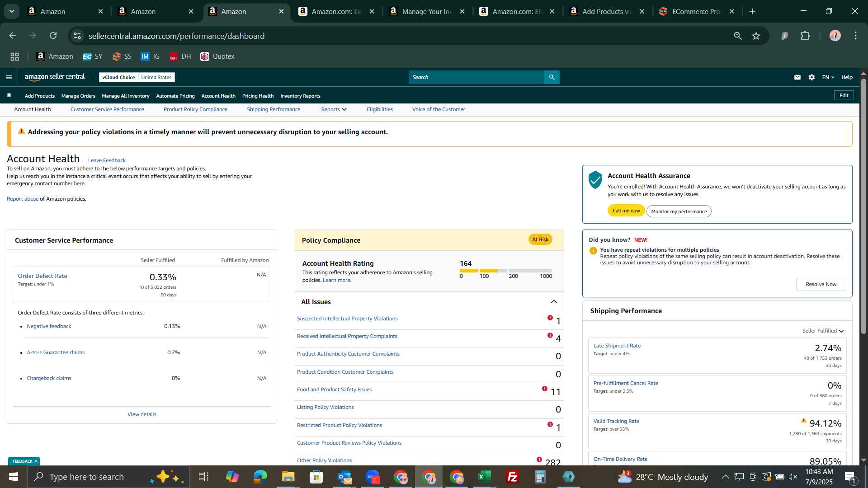Open Other Policy Violations link
Screen dimensions: 868x488
pyautogui.click(x=324, y=460)
